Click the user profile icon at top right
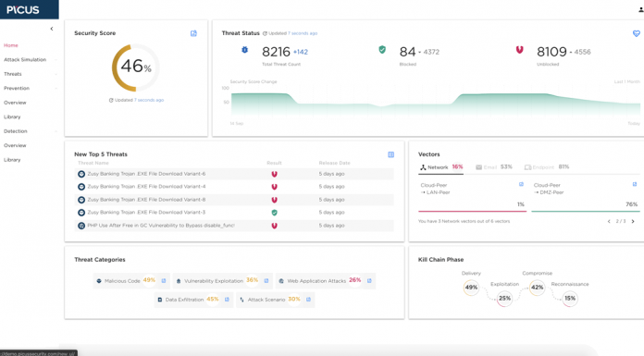 pos(640,10)
